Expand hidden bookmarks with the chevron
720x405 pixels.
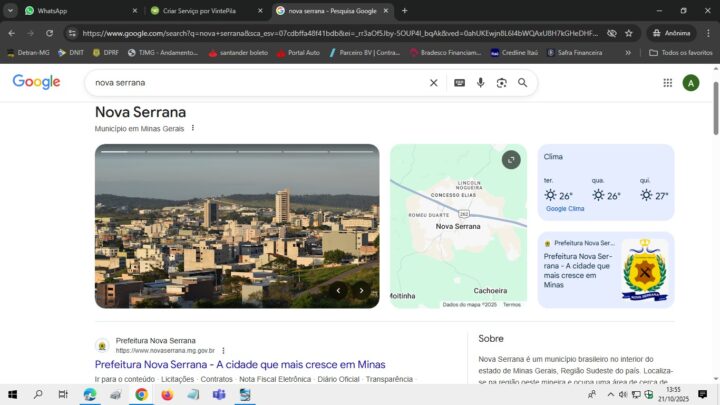click(628, 52)
